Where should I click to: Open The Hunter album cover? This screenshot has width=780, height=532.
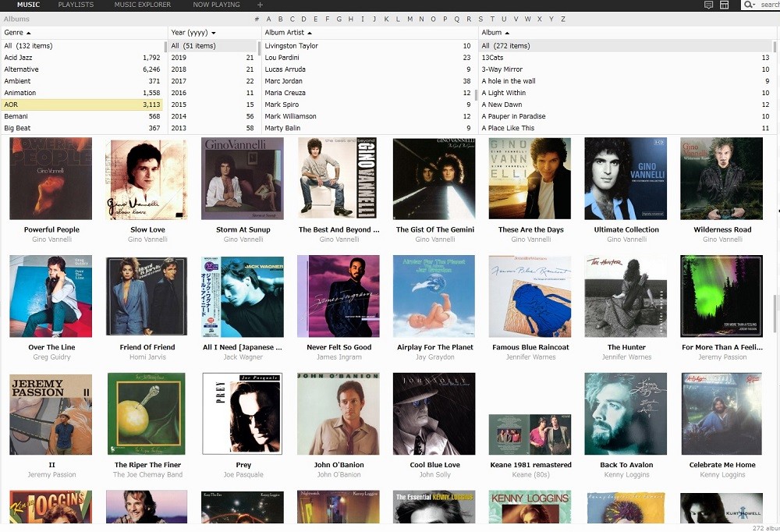[626, 296]
